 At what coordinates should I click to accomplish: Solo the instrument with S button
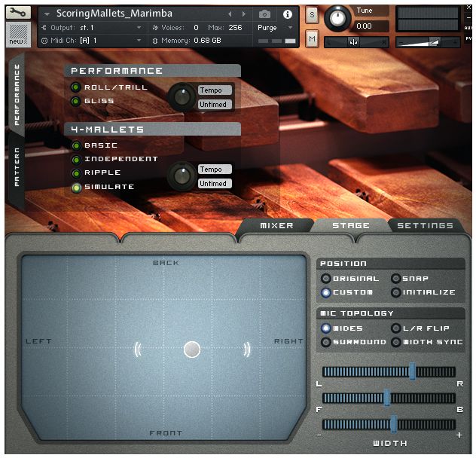312,14
